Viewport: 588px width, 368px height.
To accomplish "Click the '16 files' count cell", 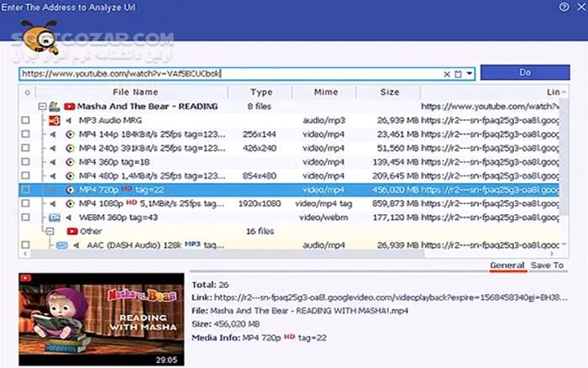I will (x=260, y=231).
